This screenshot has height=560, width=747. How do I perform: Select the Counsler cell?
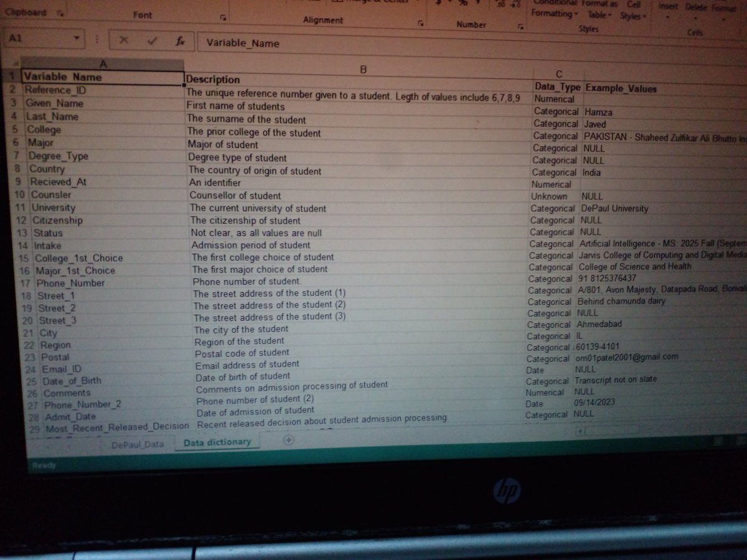(109, 195)
